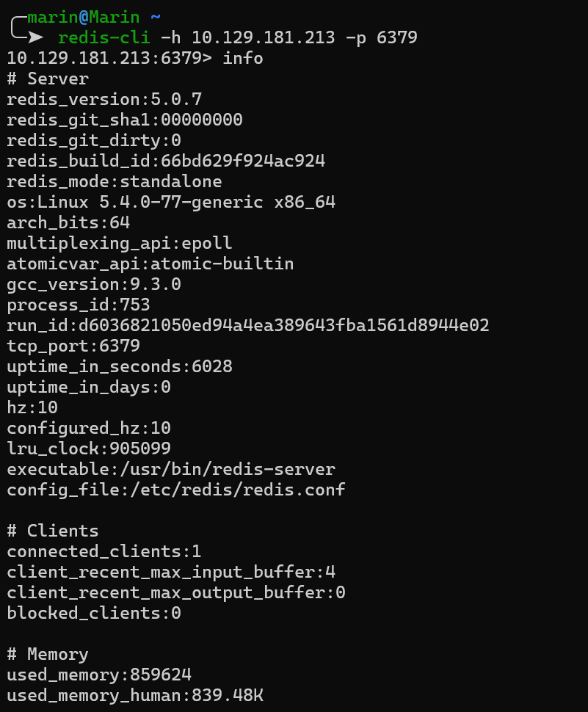This screenshot has height=712, width=588.
Task: Click the process_id:753 line
Action: point(79,304)
